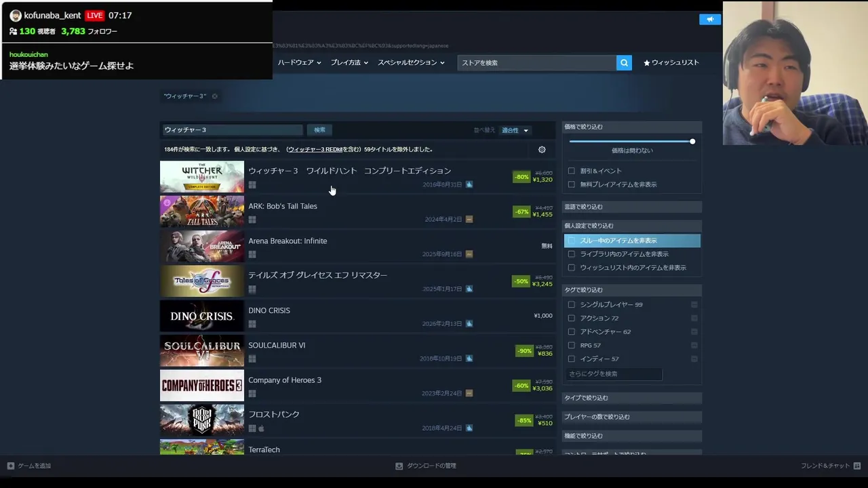Click the price range slider handle
This screenshot has height=488, width=868.
pyautogui.click(x=692, y=141)
